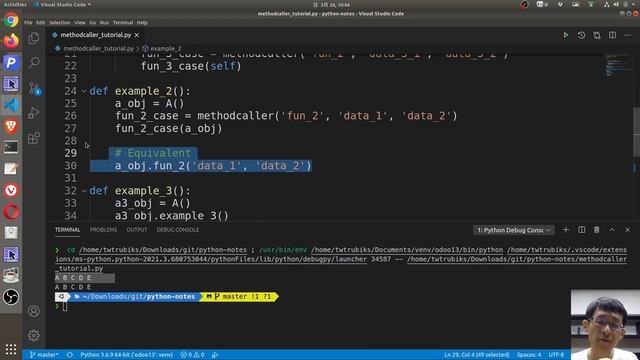Image resolution: width=640 pixels, height=360 pixels.
Task: Open Terminal app in the dock
Action: (11, 148)
